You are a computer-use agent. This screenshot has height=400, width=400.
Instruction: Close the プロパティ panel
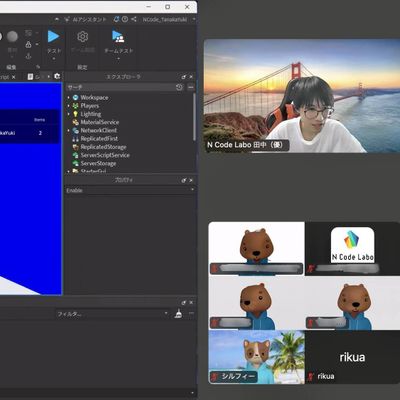tap(191, 180)
